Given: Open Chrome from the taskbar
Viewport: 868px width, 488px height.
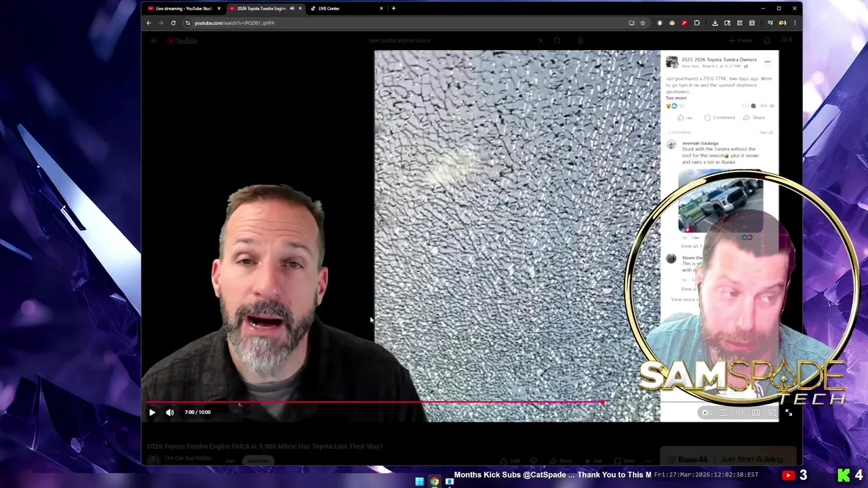Looking at the screenshot, I should (435, 482).
